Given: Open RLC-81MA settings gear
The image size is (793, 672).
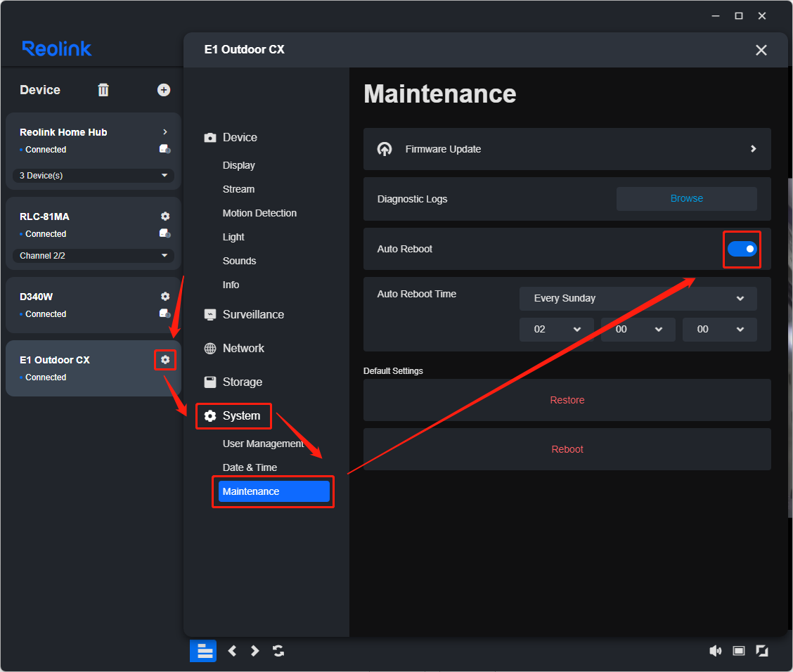Looking at the screenshot, I should (x=165, y=217).
